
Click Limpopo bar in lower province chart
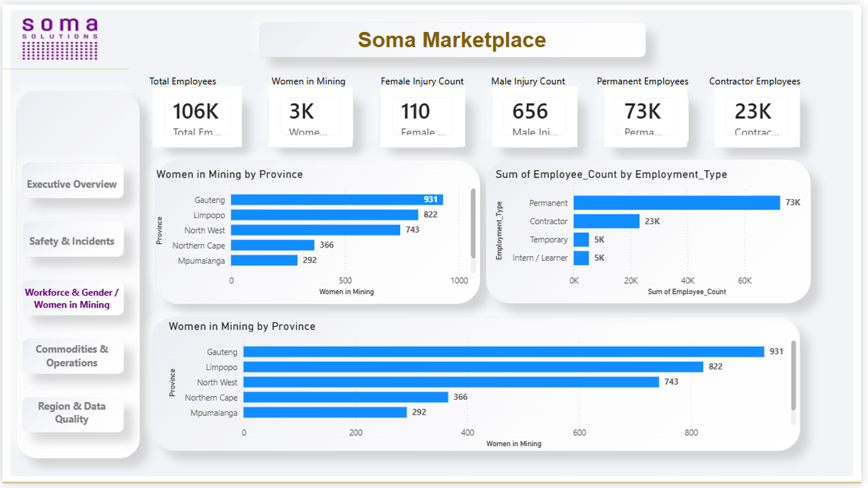click(473, 367)
